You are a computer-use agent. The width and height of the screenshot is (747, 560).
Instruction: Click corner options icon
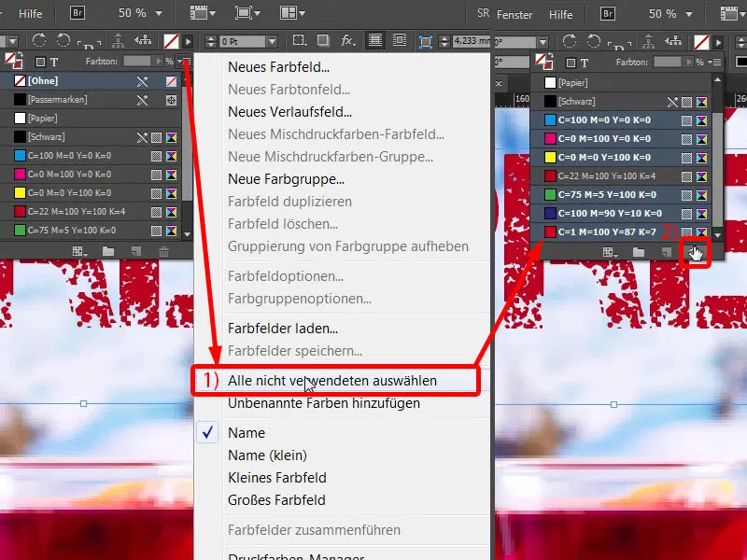[300, 40]
